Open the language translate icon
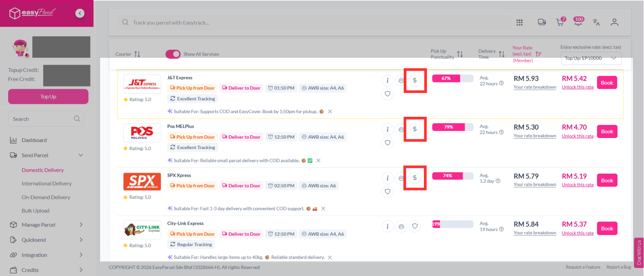Image resolution: width=644 pixels, height=276 pixels. 596,22
